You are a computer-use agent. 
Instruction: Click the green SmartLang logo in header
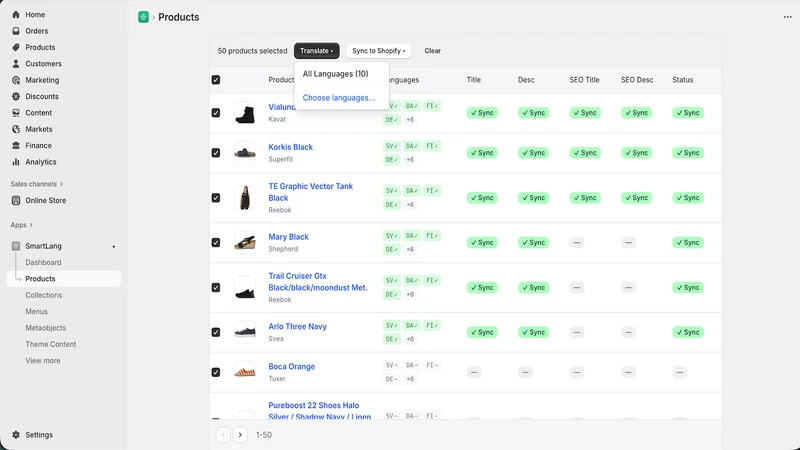pos(143,17)
